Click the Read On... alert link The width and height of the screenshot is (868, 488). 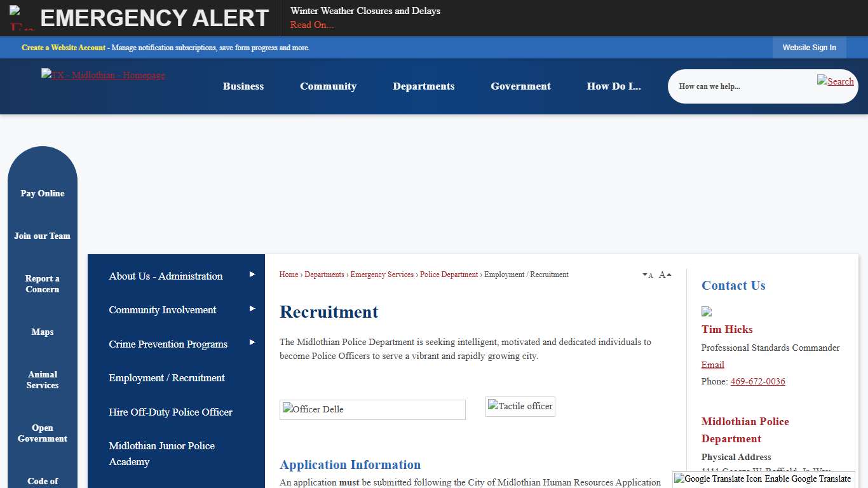point(311,25)
